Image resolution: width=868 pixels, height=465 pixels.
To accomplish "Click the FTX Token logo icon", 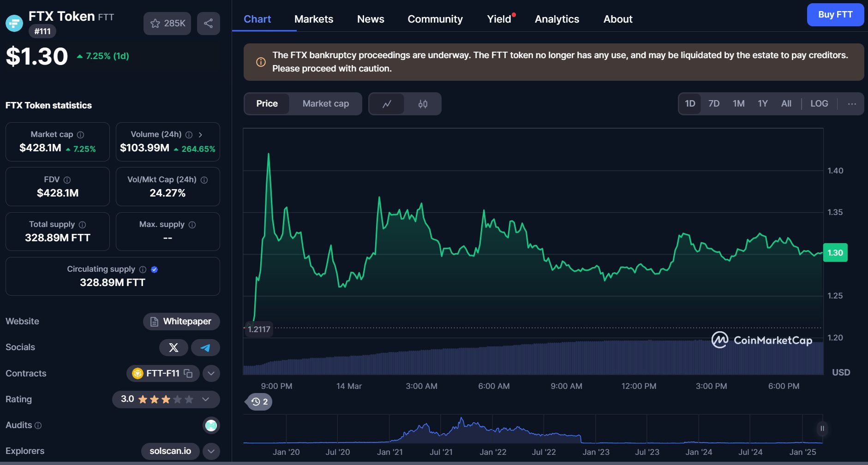I will pos(14,23).
